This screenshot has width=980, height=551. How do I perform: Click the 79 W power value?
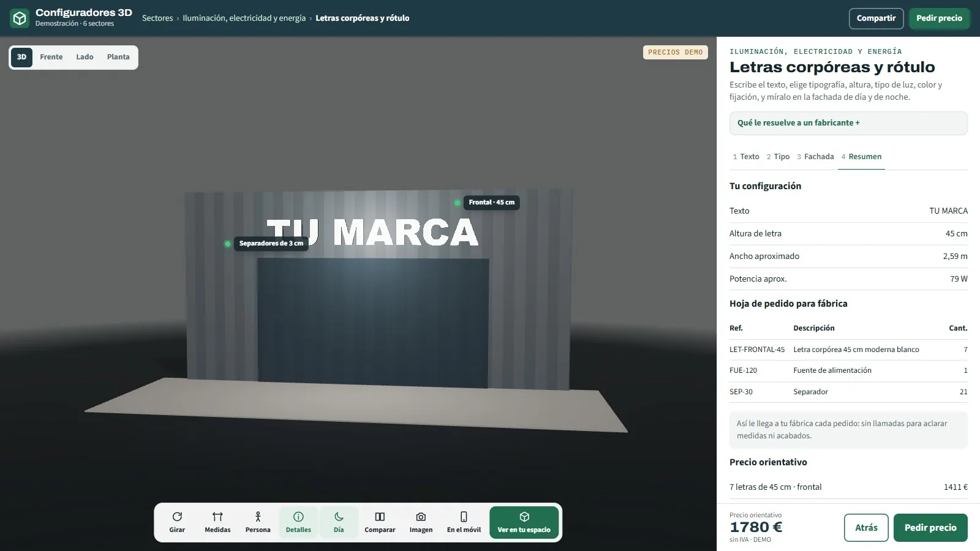pos(959,279)
